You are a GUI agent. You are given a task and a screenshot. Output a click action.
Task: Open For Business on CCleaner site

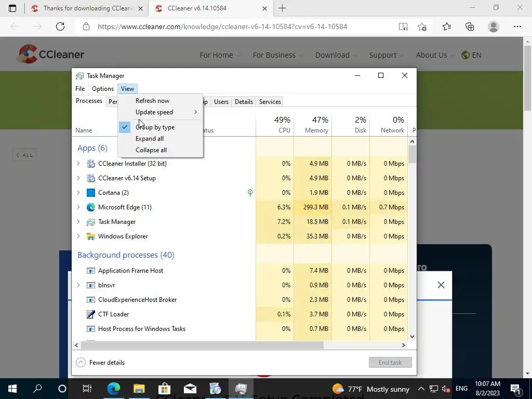pos(277,55)
